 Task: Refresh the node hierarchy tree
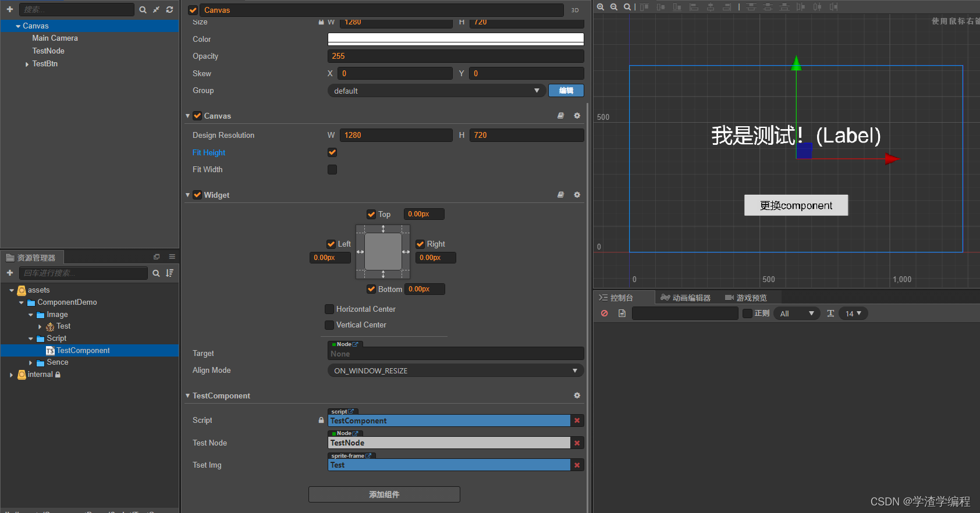(169, 10)
